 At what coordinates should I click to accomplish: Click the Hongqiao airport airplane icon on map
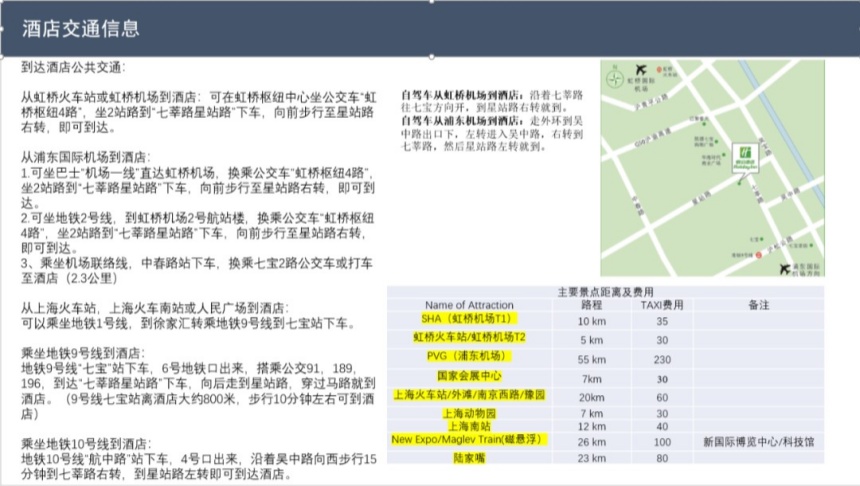[640, 69]
